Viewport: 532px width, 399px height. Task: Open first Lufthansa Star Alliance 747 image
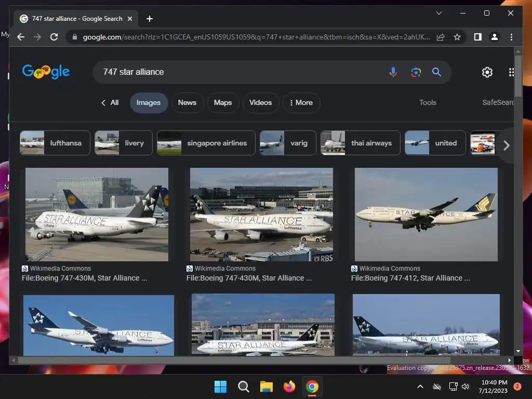[x=97, y=215]
